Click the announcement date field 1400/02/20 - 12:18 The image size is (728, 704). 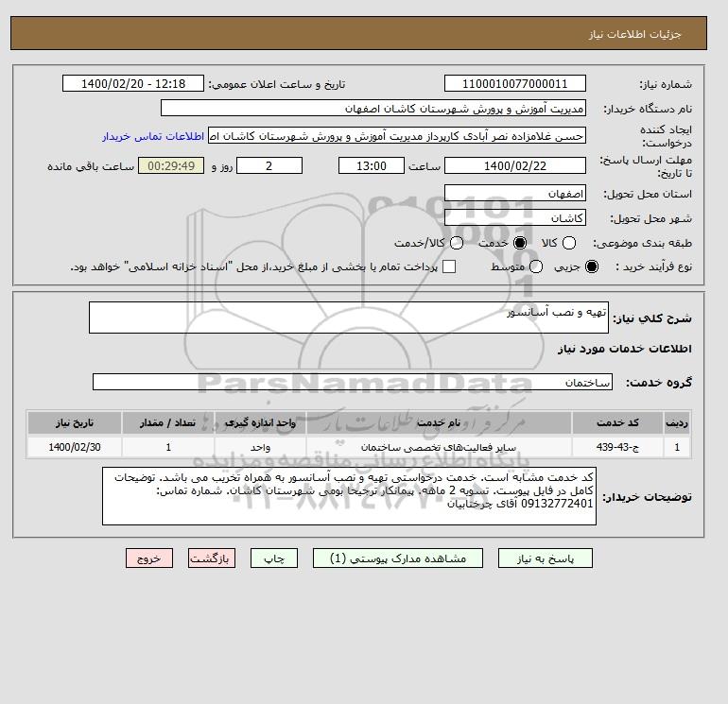click(x=133, y=83)
